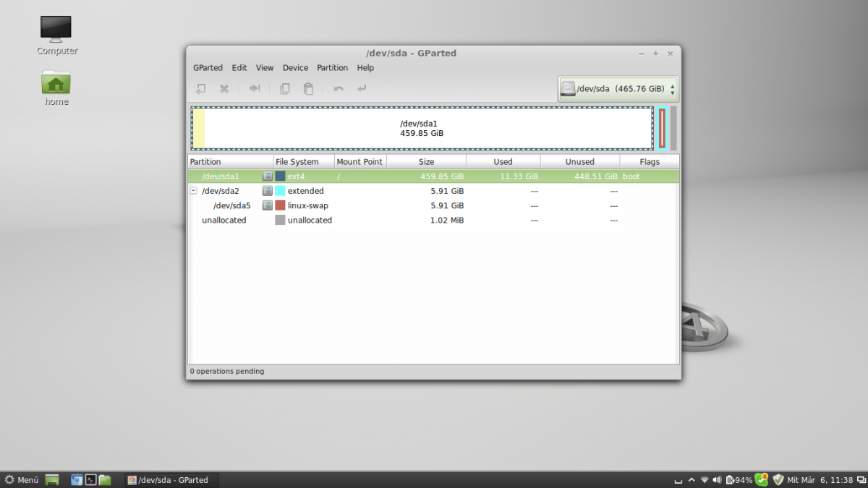Screen dimensions: 868x488
Task: Click the gray unallocated color swatch in the list
Action: pos(280,220)
